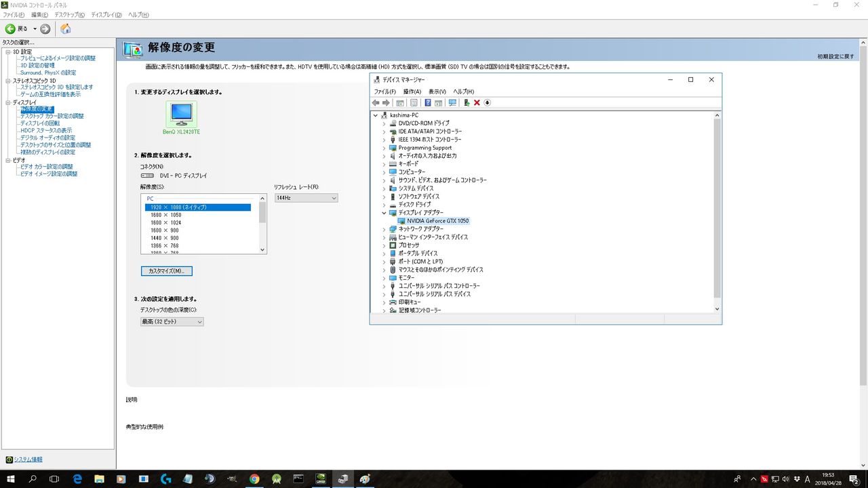
Task: Open ディスプレイの回転 in sidebar
Action: [40, 123]
